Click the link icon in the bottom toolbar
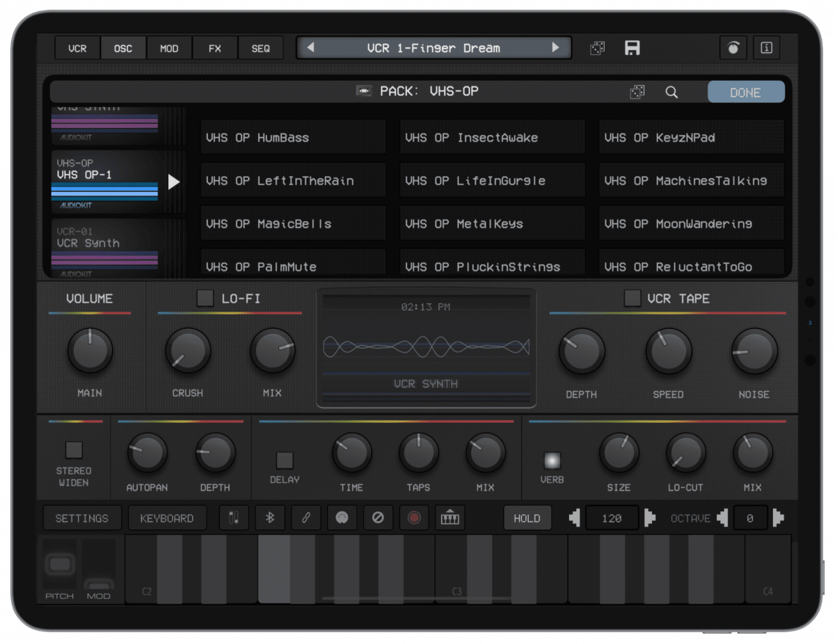The height and width of the screenshot is (644, 835). pos(305,518)
